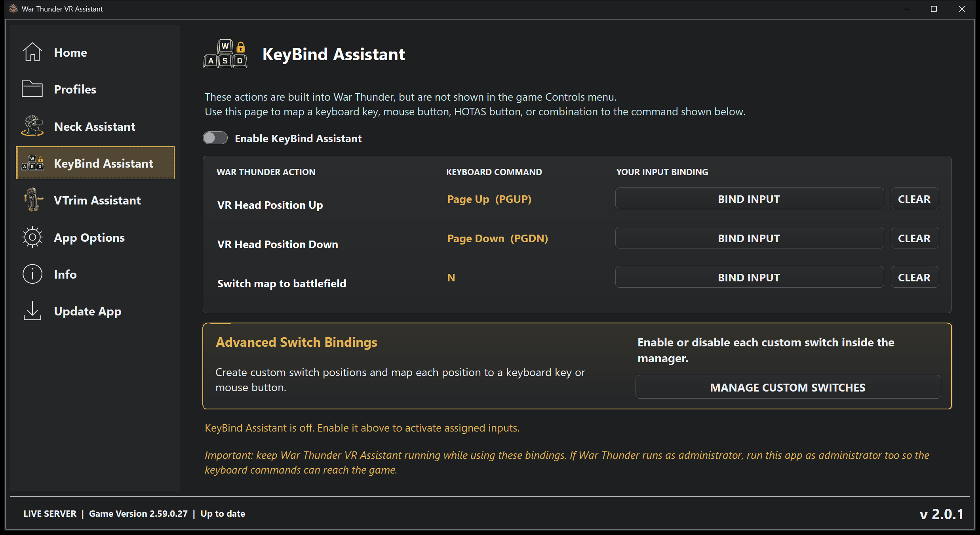Click the KeyBind Assistant WASD sidebar icon
The width and height of the screenshot is (980, 535).
(32, 163)
